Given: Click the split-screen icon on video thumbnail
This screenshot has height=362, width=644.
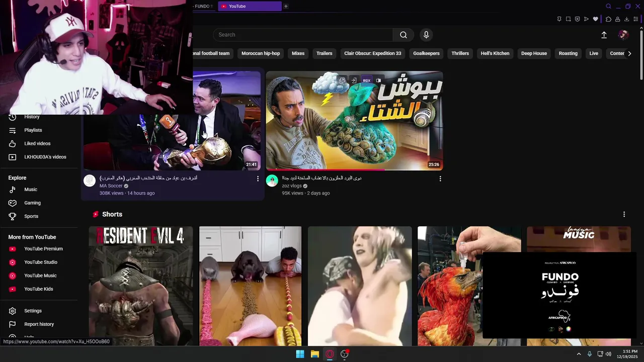Looking at the screenshot, I should (378, 80).
